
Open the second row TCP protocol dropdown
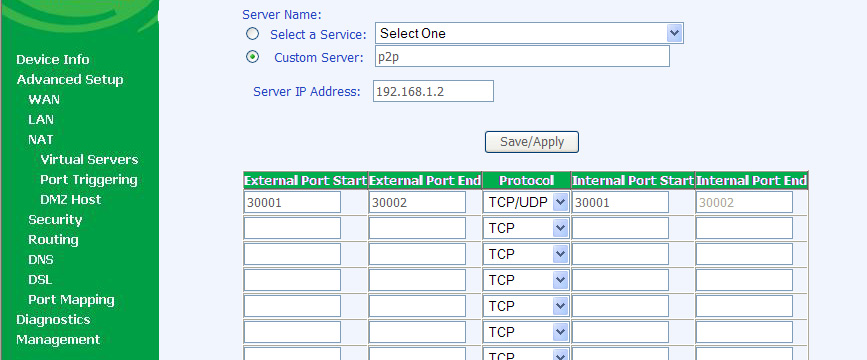pyautogui.click(x=526, y=228)
